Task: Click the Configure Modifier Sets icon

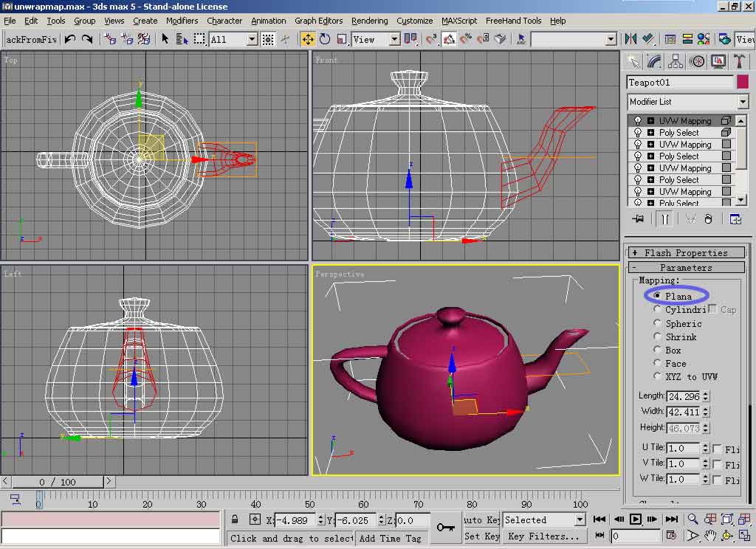Action: pos(735,218)
